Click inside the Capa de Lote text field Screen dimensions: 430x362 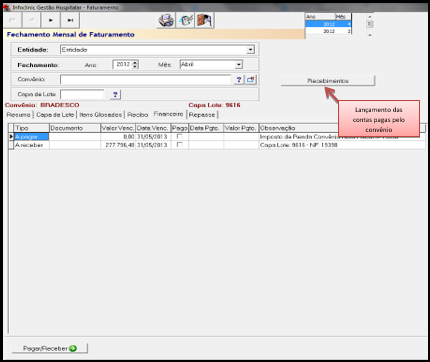pyautogui.click(x=82, y=95)
